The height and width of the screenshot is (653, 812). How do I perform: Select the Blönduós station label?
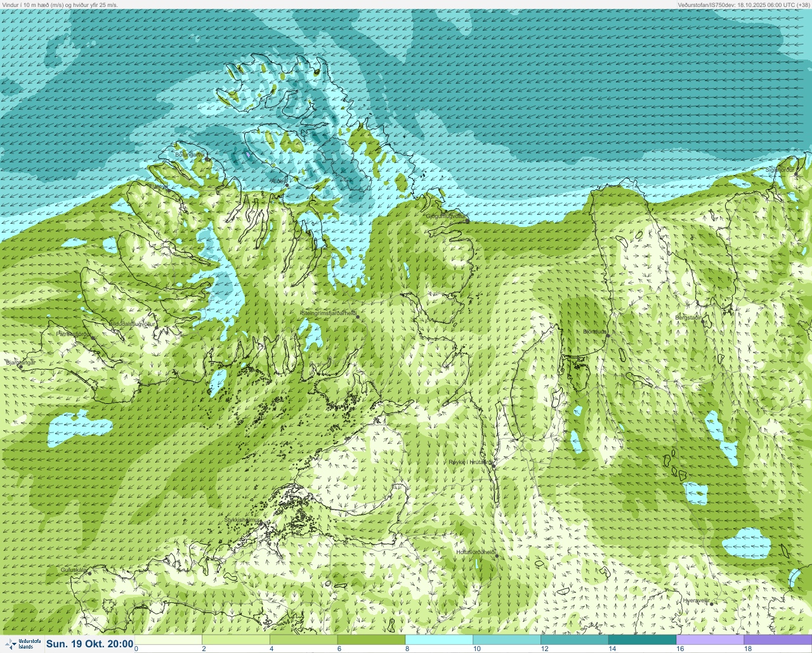[x=596, y=332]
